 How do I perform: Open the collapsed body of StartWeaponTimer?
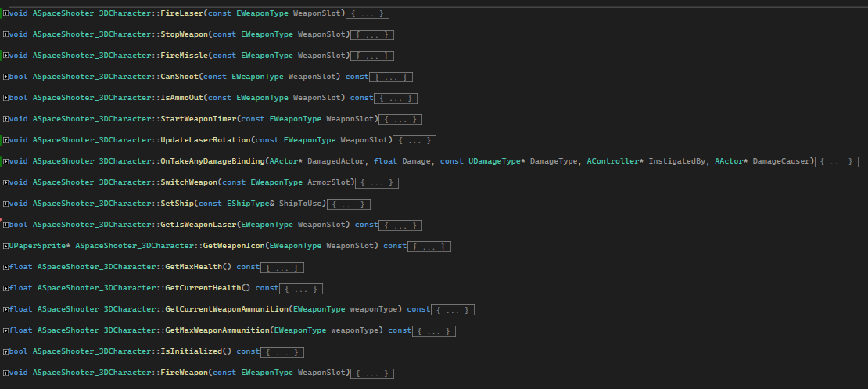400,120
